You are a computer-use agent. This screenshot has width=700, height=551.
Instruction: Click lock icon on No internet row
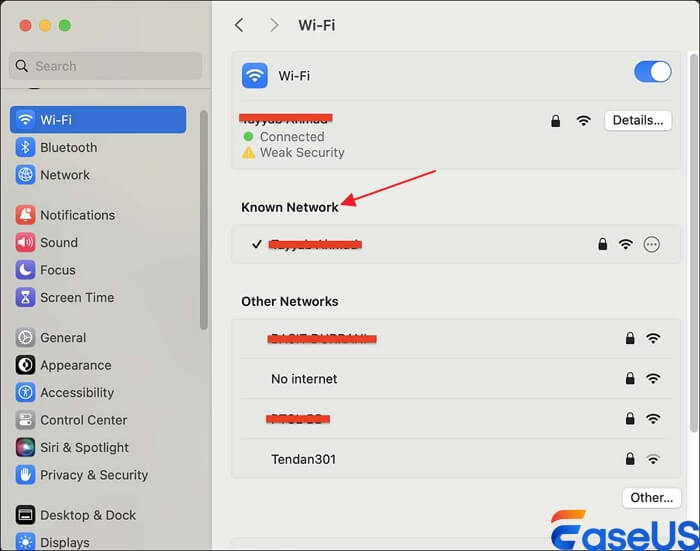pos(630,378)
